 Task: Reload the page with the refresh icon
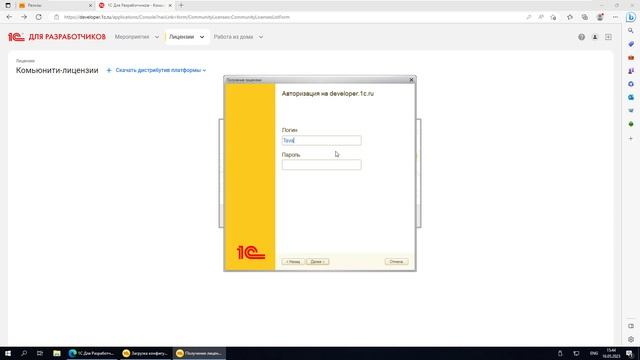38,17
